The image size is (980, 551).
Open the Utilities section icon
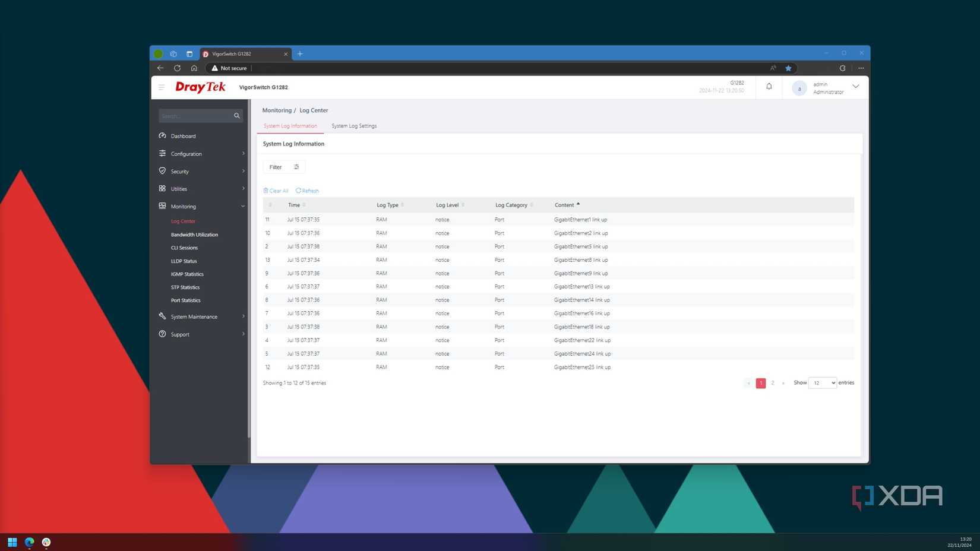pos(163,189)
